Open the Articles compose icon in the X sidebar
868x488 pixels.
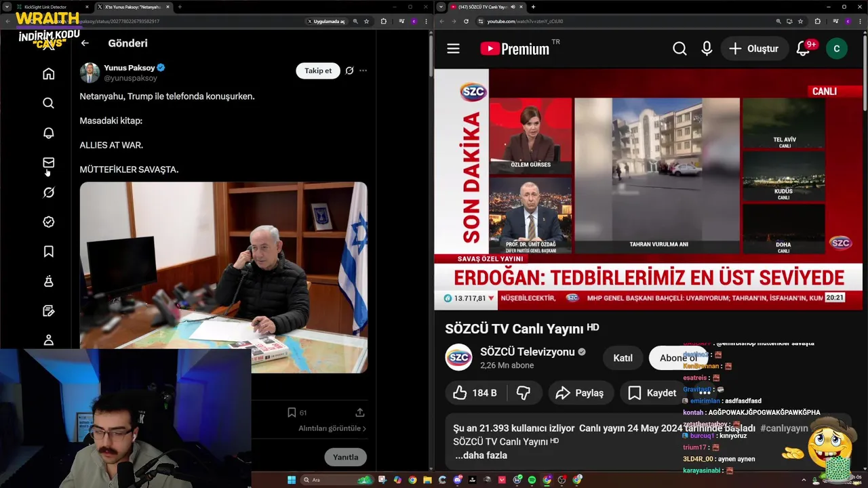(x=48, y=311)
